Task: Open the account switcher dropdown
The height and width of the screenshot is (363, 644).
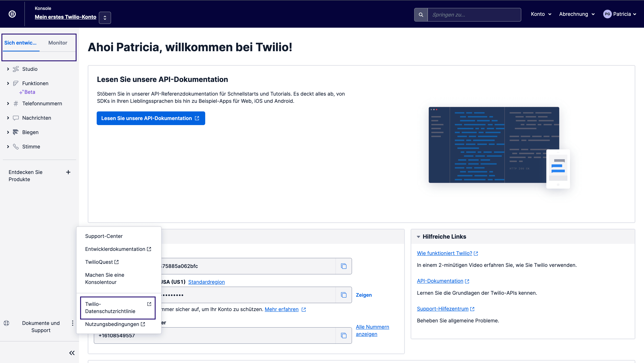Action: 105,18
